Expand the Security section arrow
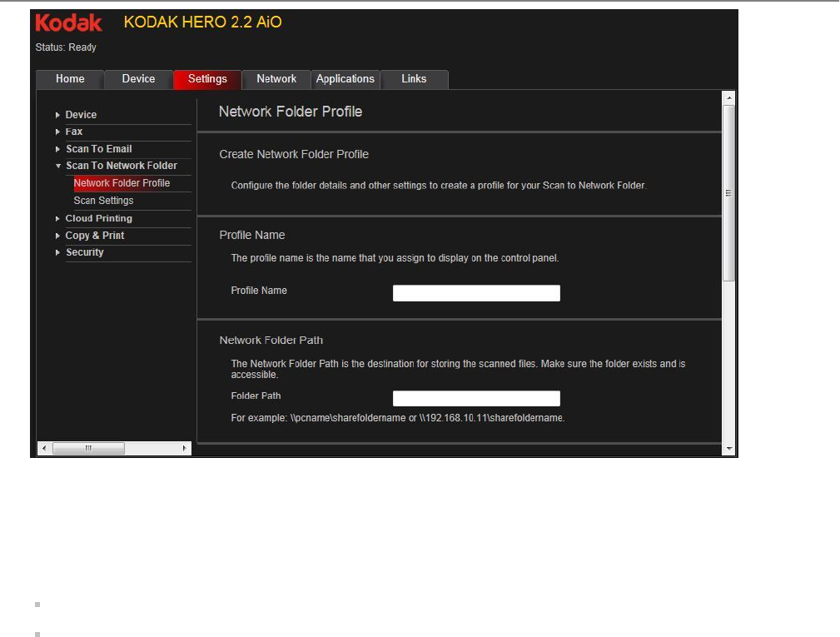Image resolution: width=840 pixels, height=637 pixels. click(x=57, y=252)
